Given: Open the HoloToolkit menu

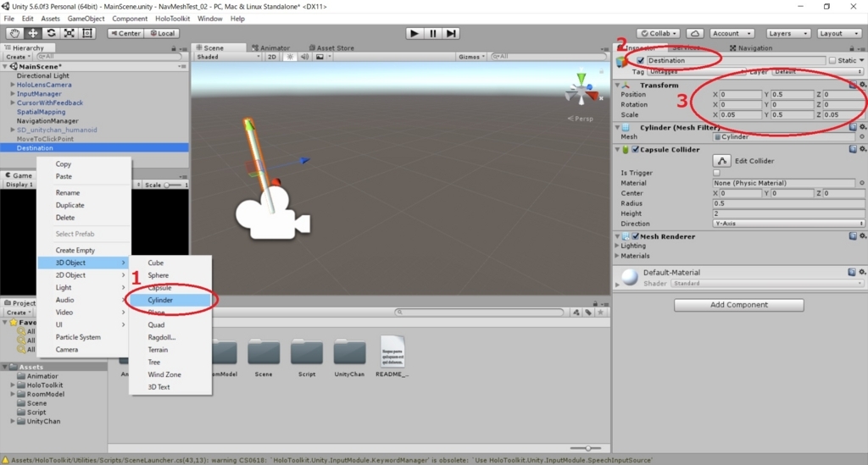Looking at the screenshot, I should pos(172,19).
